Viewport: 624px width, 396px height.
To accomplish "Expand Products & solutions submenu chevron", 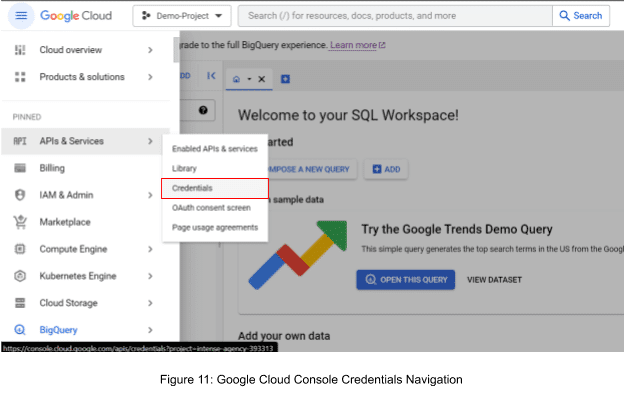I will click(150, 77).
